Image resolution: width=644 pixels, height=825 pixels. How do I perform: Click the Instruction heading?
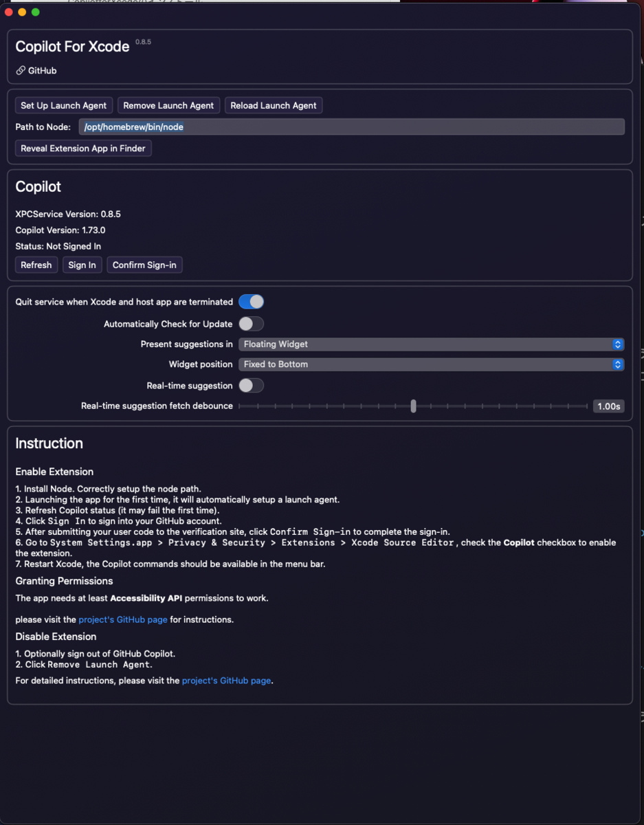pos(49,443)
